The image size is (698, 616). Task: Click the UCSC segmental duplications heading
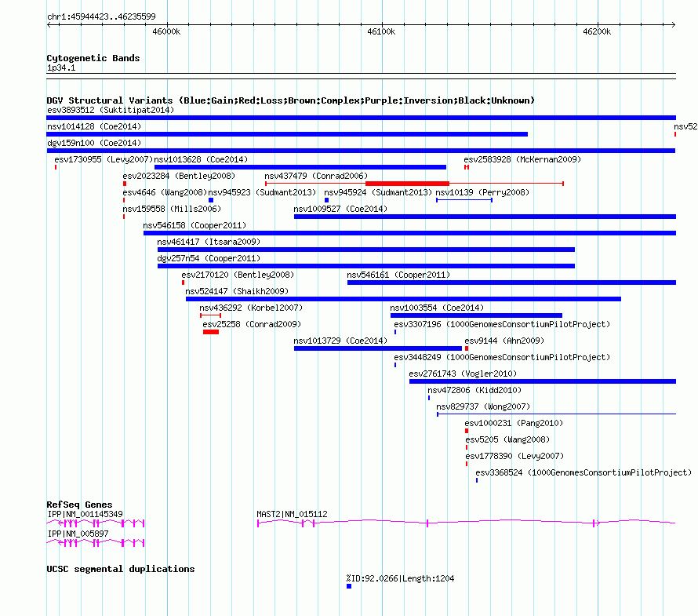[x=121, y=569]
